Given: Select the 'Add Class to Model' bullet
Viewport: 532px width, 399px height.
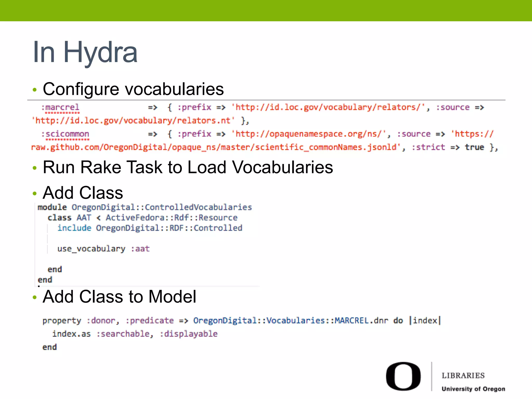Looking at the screenshot, I should pos(119,297).
